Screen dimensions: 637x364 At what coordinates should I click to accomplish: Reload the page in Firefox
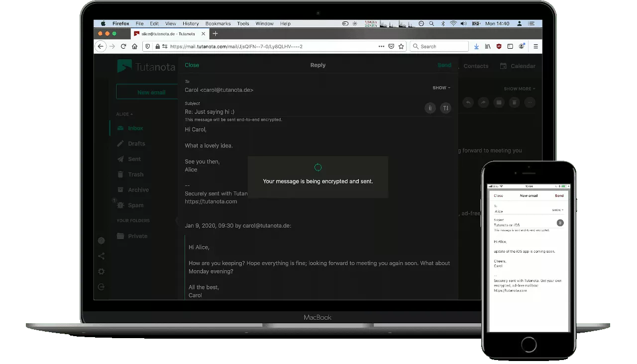click(x=123, y=46)
